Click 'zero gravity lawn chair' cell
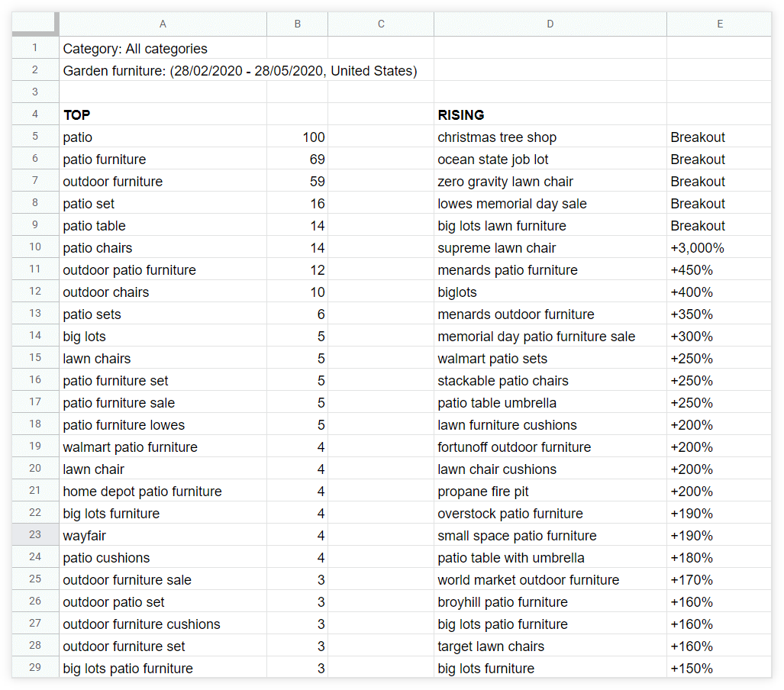784x690 pixels. tap(550, 181)
